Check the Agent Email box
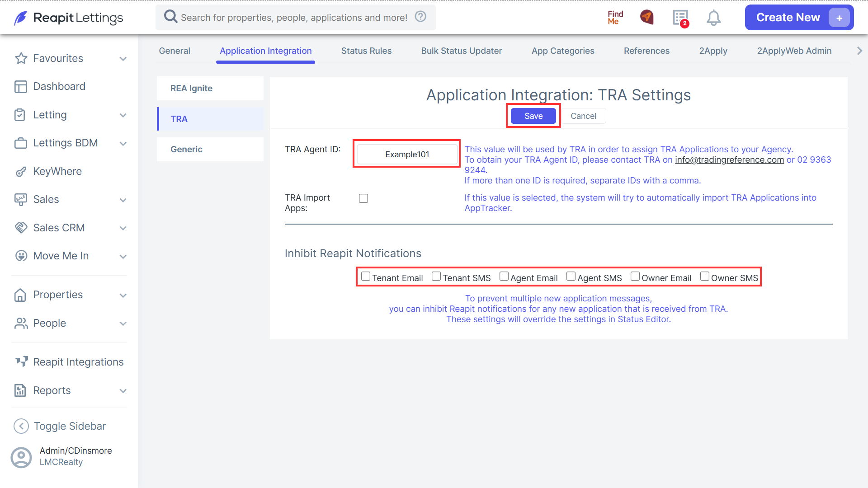Viewport: 868px width, 488px height. click(504, 276)
